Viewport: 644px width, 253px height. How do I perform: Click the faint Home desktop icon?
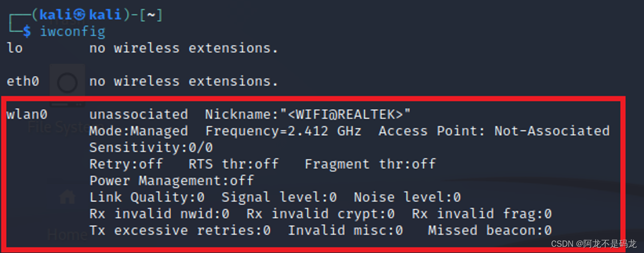pos(67,197)
